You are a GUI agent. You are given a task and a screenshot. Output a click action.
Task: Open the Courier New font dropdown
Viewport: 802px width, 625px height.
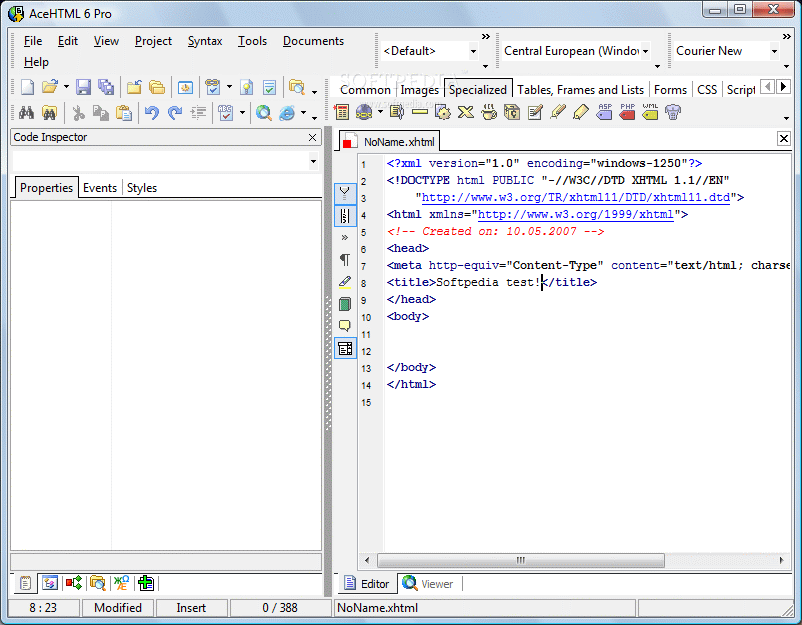[x=774, y=51]
